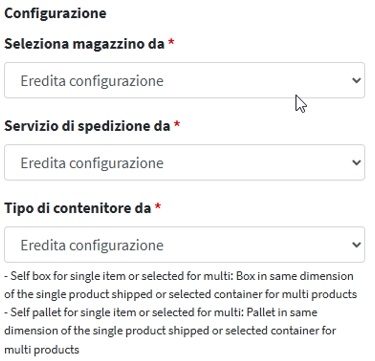Open the Tipo di contenitore da dropdown
The width and height of the screenshot is (375, 361).
coord(184,245)
